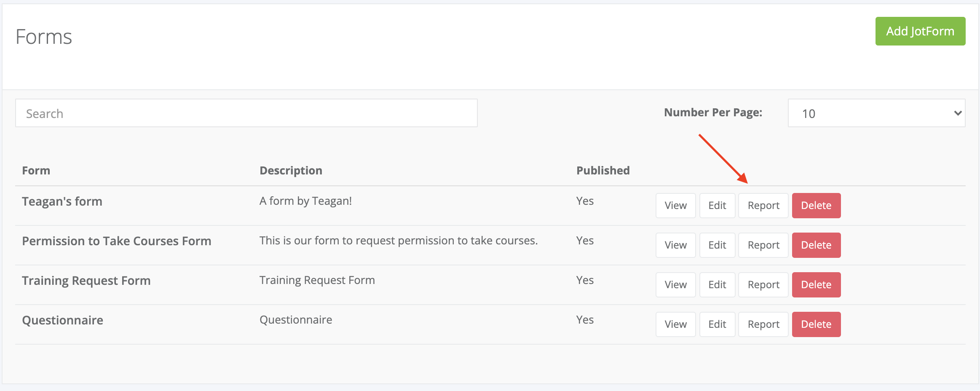Click the Number Per Page label
This screenshot has height=391, width=980.
point(713,112)
